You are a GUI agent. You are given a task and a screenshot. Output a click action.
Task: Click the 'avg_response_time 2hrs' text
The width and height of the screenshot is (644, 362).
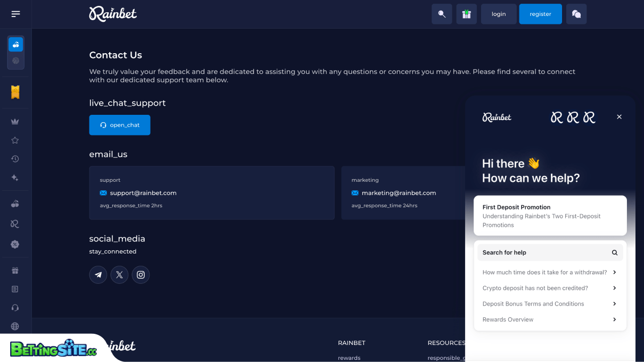[131, 206]
